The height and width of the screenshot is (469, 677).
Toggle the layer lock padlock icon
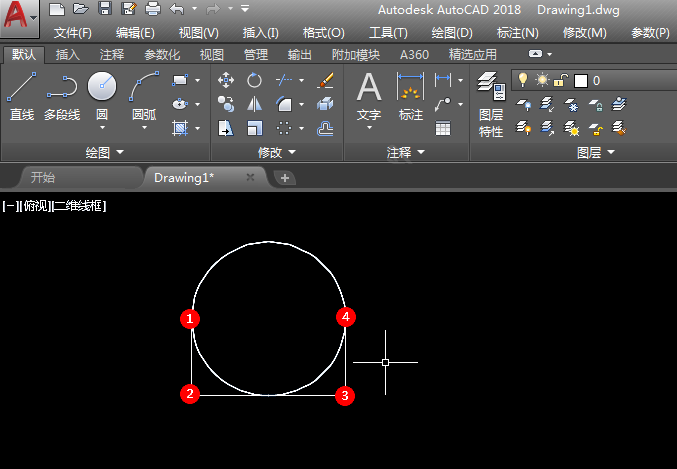point(561,80)
